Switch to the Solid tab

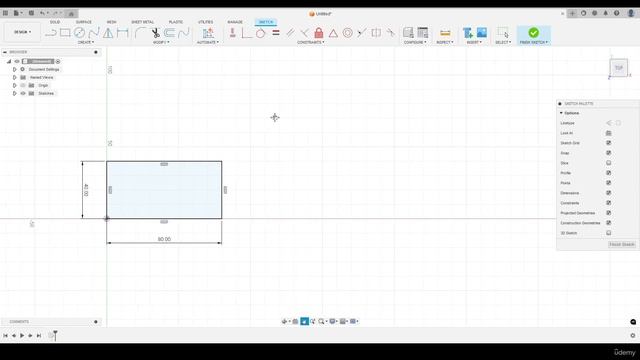point(55,22)
